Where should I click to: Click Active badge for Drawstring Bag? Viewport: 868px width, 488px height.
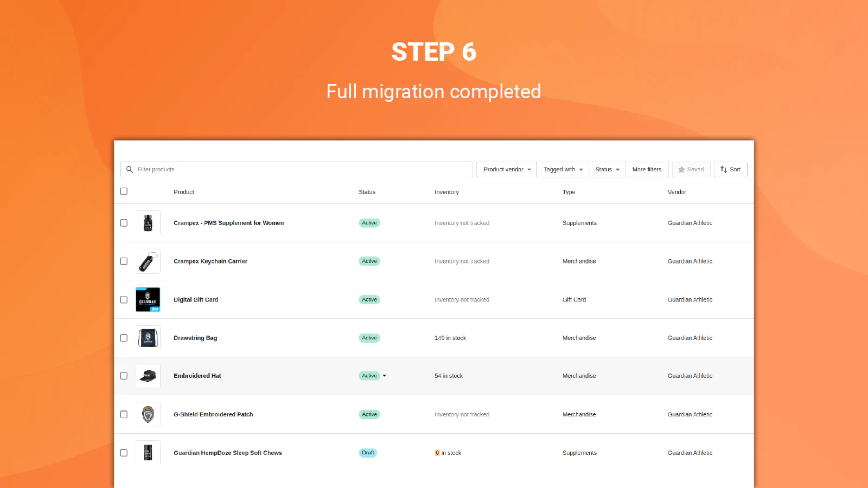point(369,338)
